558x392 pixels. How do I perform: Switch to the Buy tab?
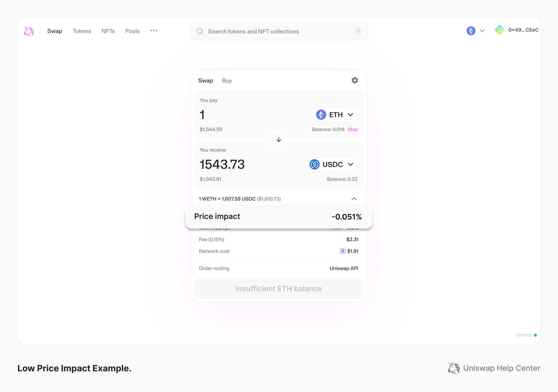coord(227,80)
